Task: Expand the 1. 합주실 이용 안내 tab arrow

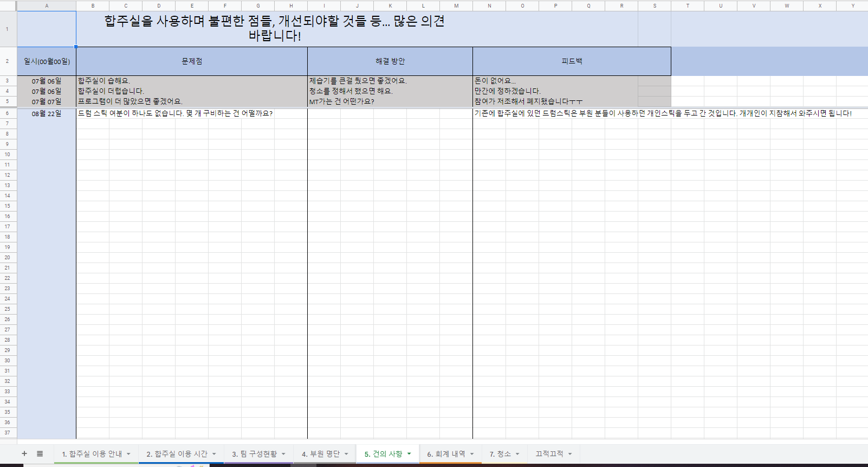Action: click(x=128, y=454)
